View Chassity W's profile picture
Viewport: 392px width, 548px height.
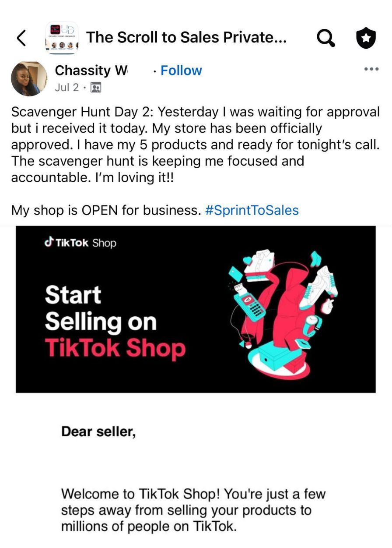tap(29, 78)
